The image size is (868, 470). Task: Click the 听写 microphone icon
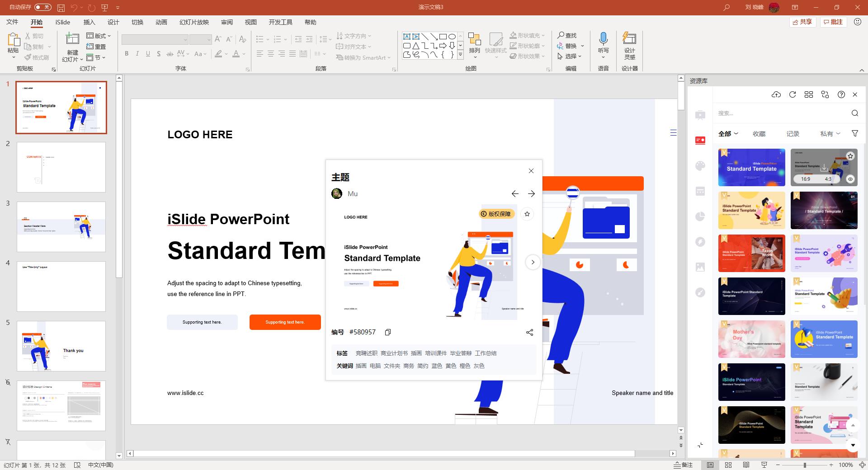coord(603,38)
